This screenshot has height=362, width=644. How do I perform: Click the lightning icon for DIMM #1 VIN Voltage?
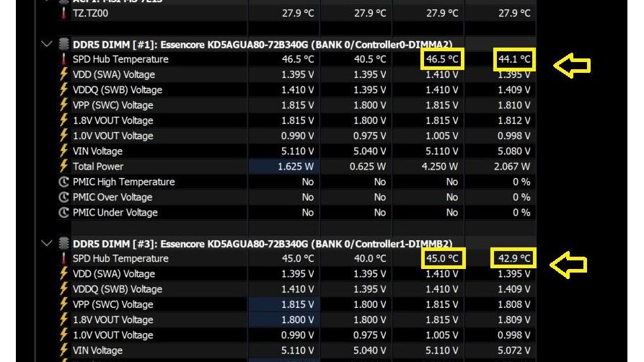tap(63, 151)
